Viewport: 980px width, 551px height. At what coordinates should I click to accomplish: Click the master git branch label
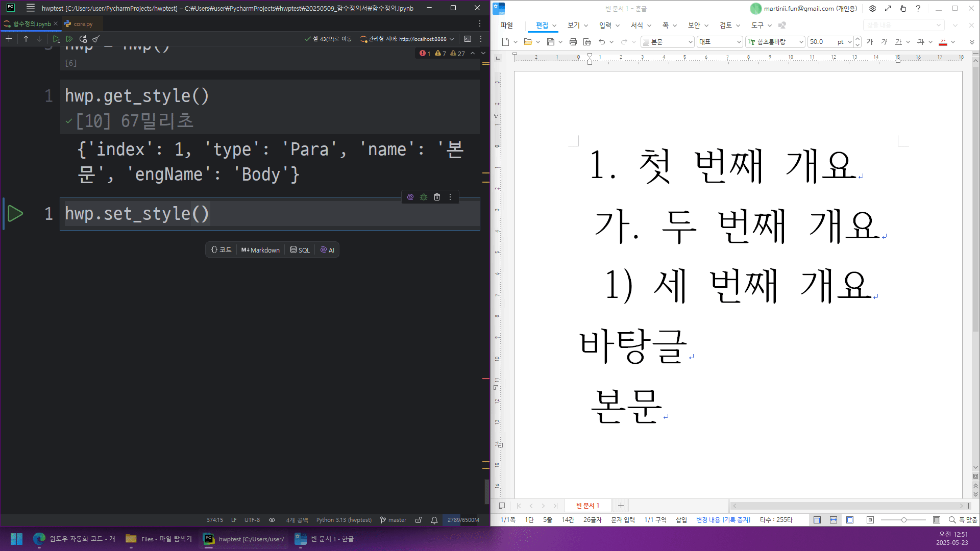(397, 520)
